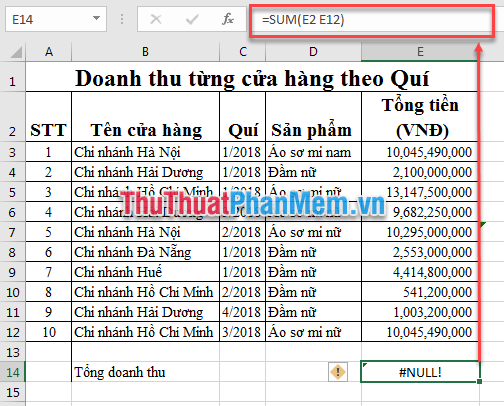Select row 14 header
This screenshot has width=504, height=406.
(x=13, y=372)
